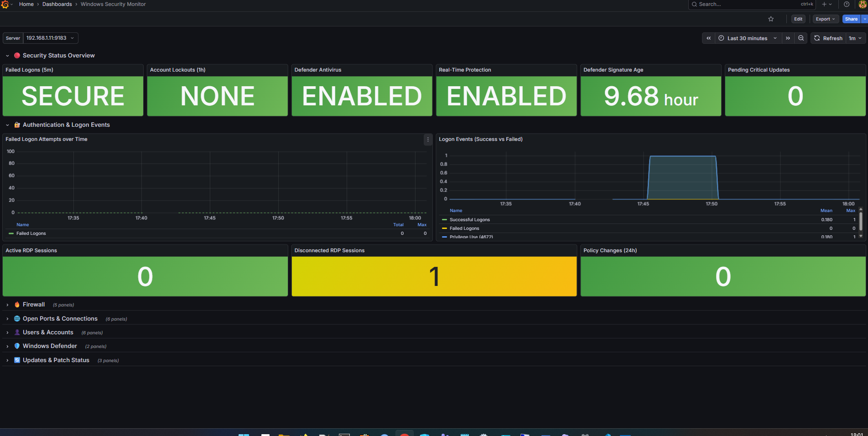Screen dimensions: 868x436
Task: Click the Defender Signature Age panel title
Action: tap(613, 70)
